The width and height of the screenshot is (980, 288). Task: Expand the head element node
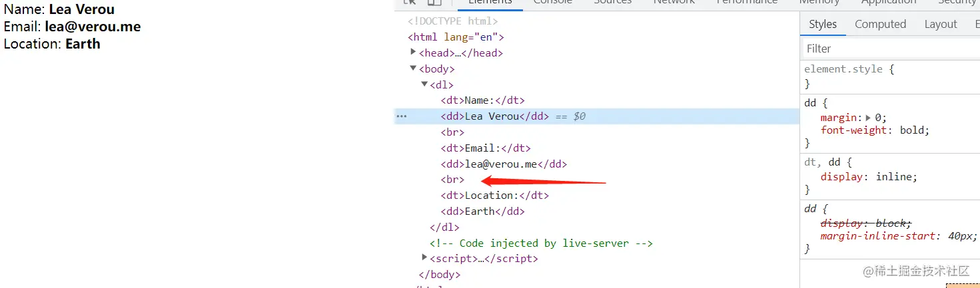point(413,52)
